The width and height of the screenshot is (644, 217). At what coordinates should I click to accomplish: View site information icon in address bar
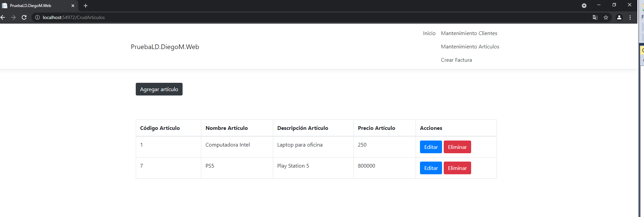[37, 17]
